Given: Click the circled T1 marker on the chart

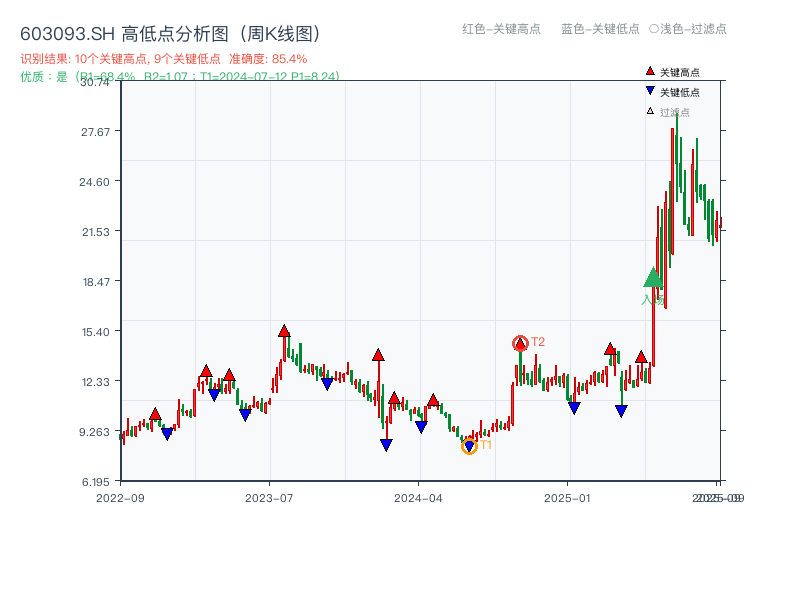Looking at the screenshot, I should pyautogui.click(x=469, y=445).
